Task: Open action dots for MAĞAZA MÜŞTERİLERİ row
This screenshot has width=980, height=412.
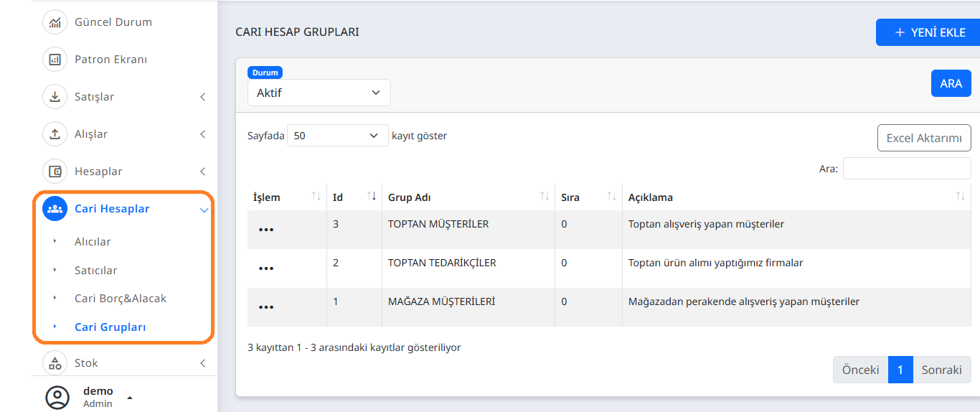Action: click(266, 307)
